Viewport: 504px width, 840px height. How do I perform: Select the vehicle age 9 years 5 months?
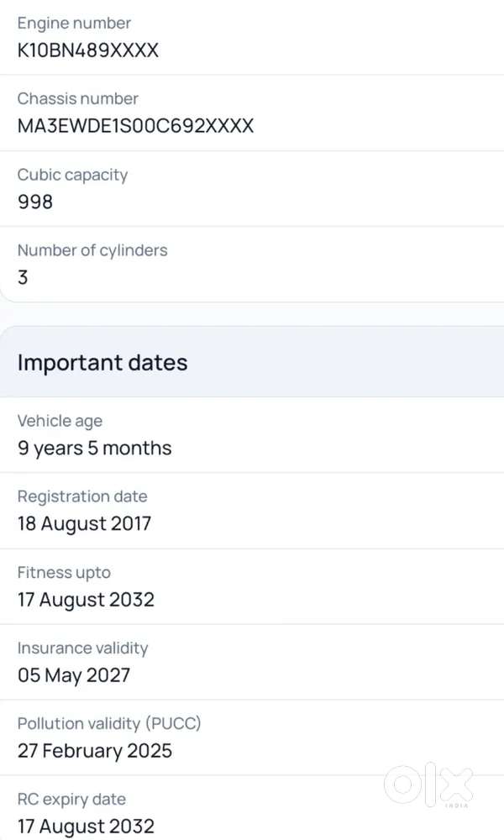[94, 448]
